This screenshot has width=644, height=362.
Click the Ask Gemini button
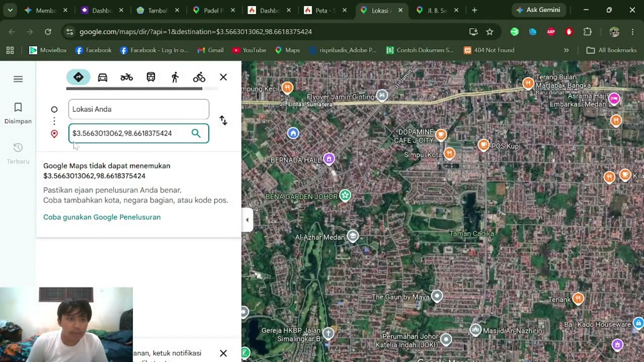point(538,10)
